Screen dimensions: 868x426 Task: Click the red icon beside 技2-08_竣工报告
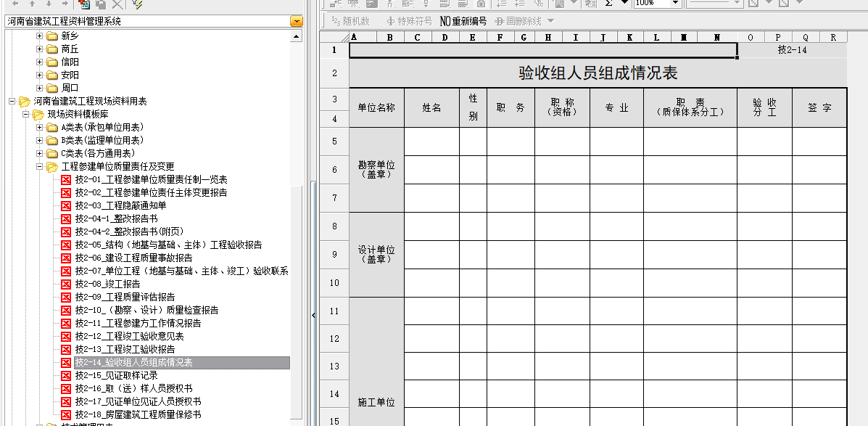(66, 284)
